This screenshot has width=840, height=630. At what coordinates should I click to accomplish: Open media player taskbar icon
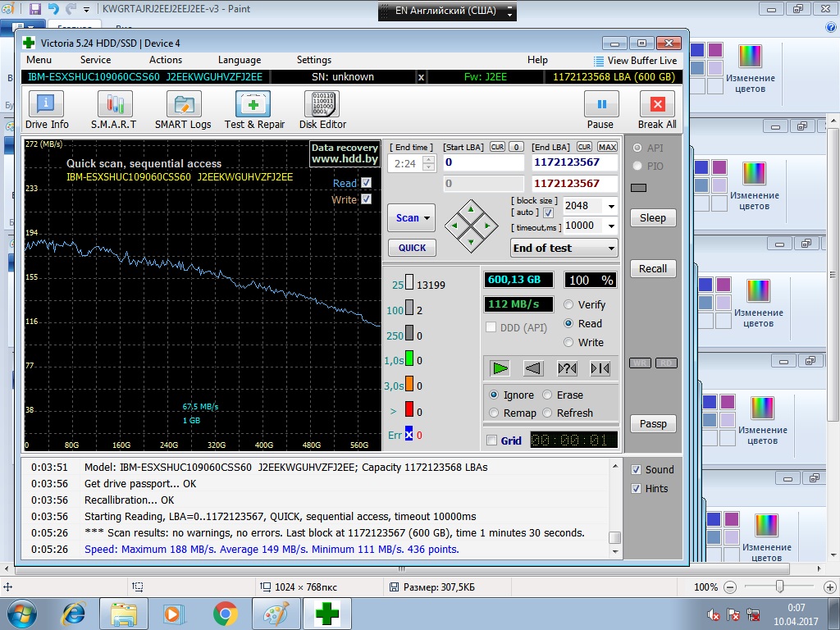coord(174,614)
